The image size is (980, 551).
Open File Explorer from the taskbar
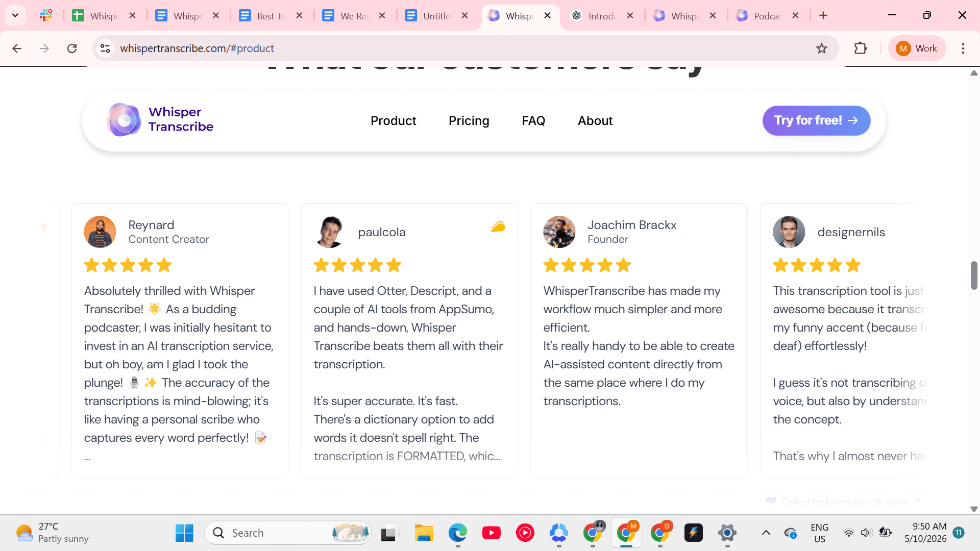(x=424, y=533)
